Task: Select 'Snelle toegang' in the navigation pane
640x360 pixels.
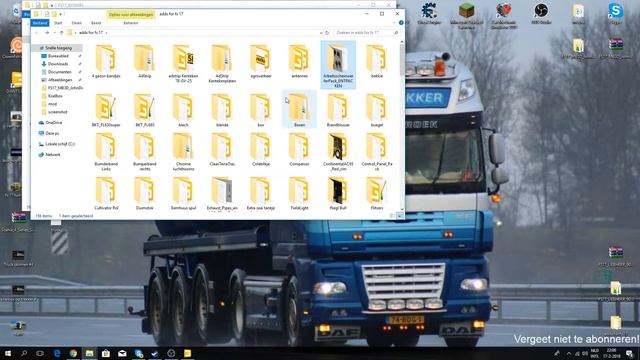Action: 57,48
